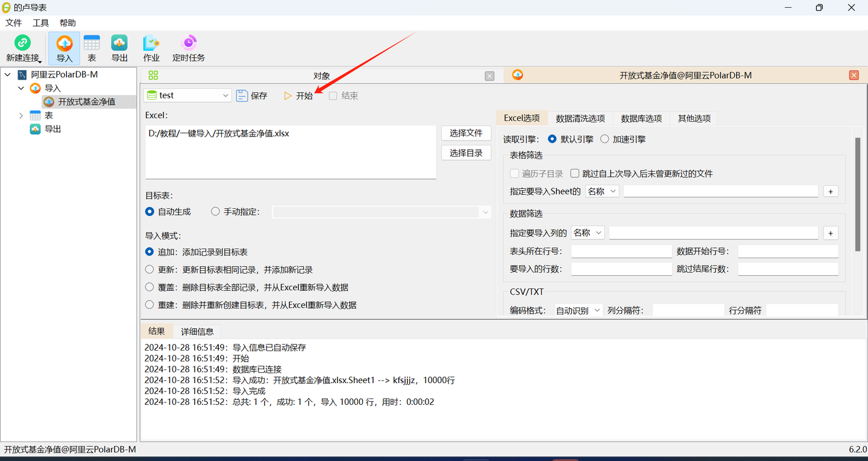The image size is (868, 461).
Task: Expand the 表 tree node
Action: [21, 115]
